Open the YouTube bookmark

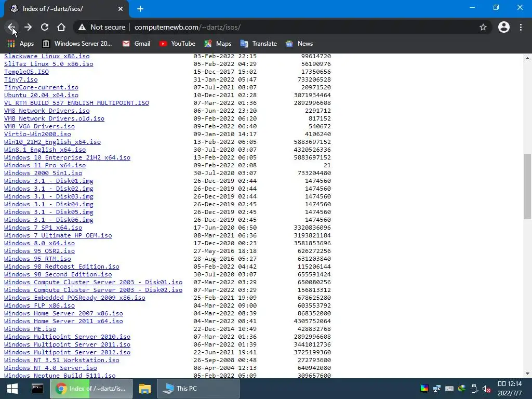coord(178,44)
